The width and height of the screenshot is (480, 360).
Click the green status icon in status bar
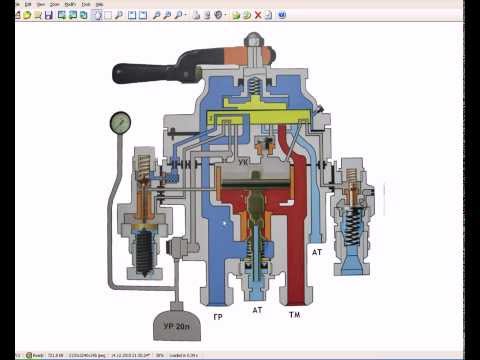29,355
